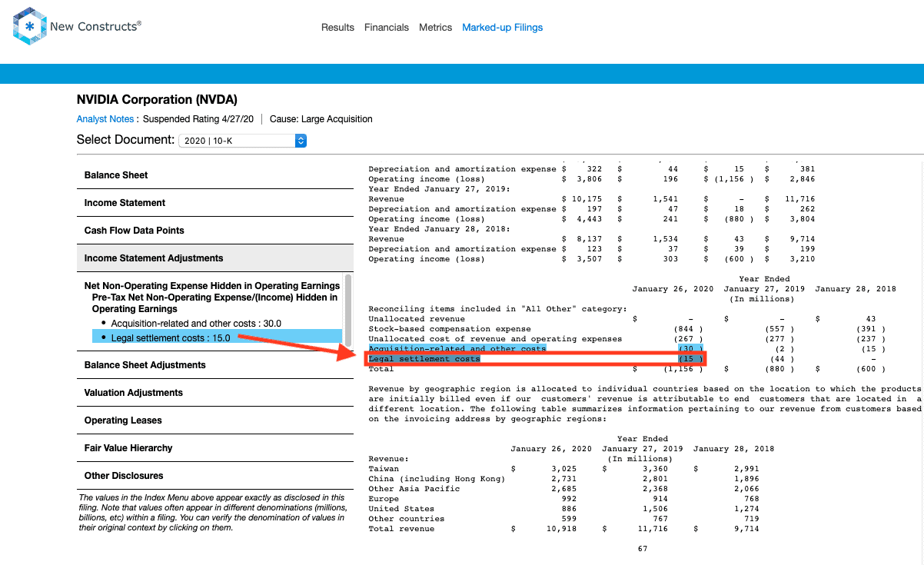Select Legal settlement costs : 15.0 item
Viewport: 924px width, 565px height.
pyautogui.click(x=217, y=337)
